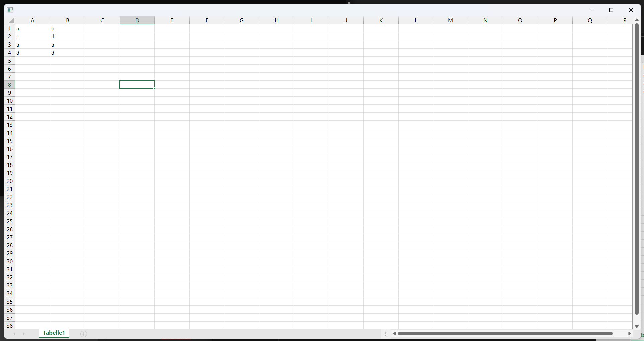Select the highlighted column D header
The image size is (644, 341).
point(137,20)
